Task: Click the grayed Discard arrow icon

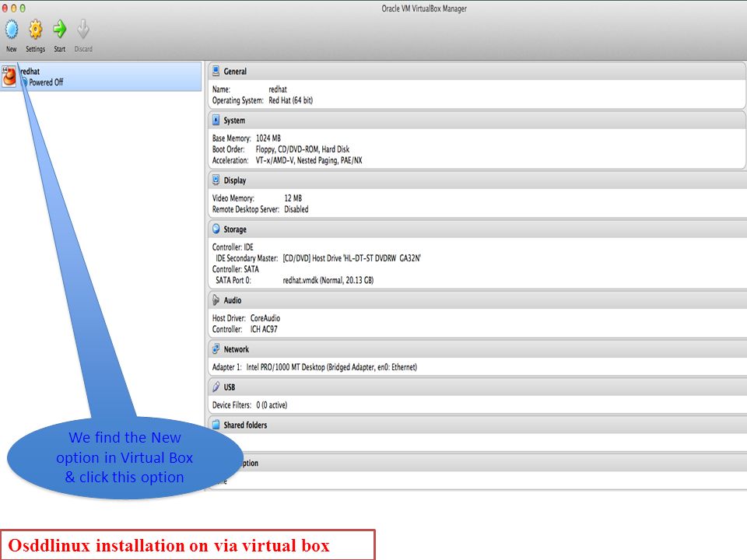Action: tap(83, 30)
